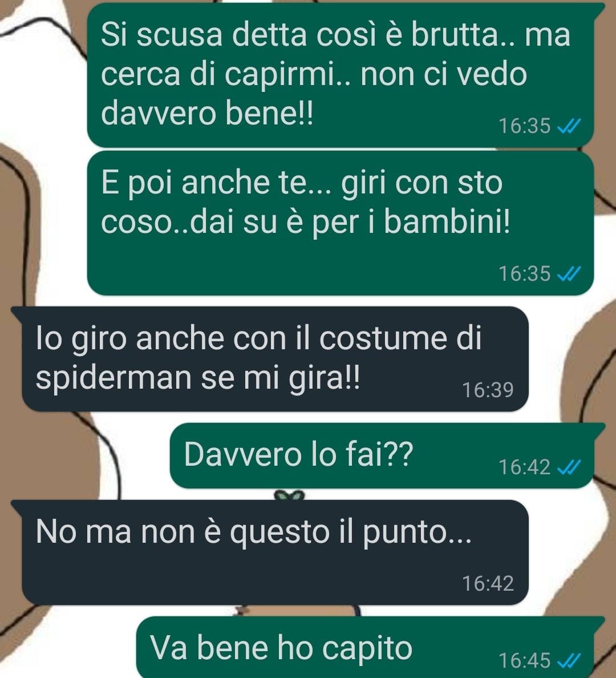The image size is (616, 678).
Task: Select the 'No ma non è questo il punto...' message
Action: click(x=275, y=552)
